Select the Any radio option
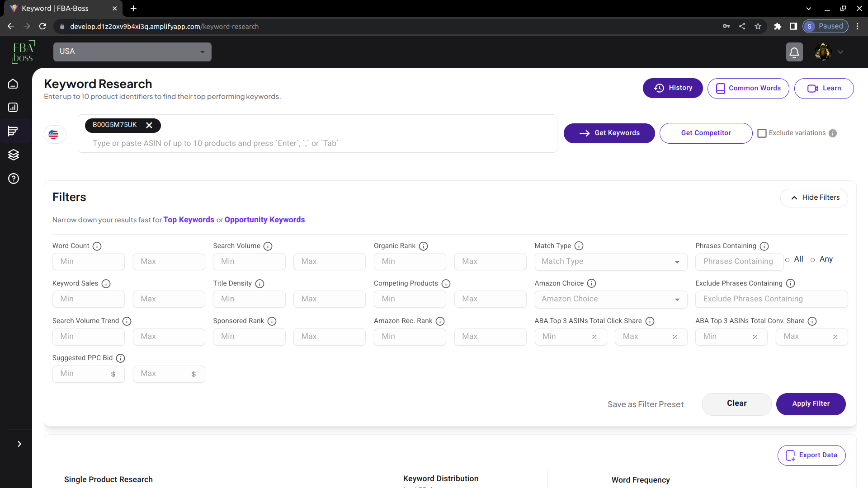Viewport: 868px width, 488px height. point(813,260)
